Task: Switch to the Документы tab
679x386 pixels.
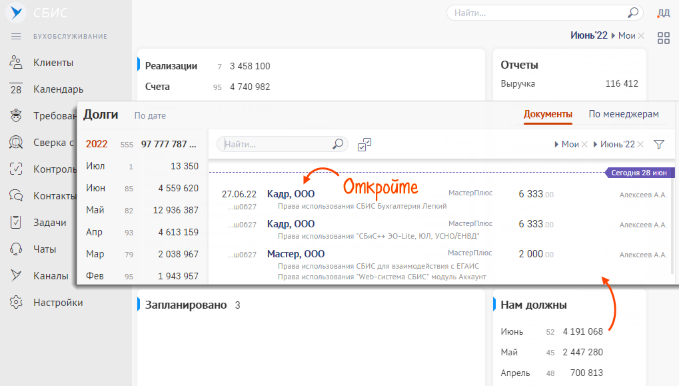Action: coord(548,114)
